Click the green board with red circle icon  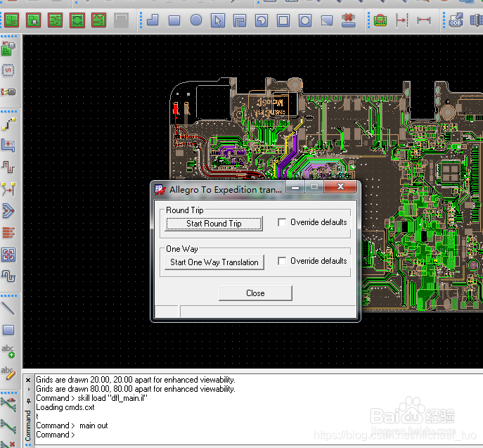(x=380, y=20)
